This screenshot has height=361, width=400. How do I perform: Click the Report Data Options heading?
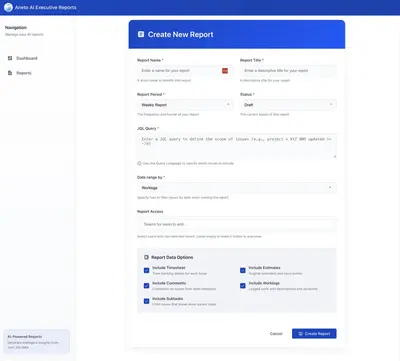pyautogui.click(x=172, y=257)
